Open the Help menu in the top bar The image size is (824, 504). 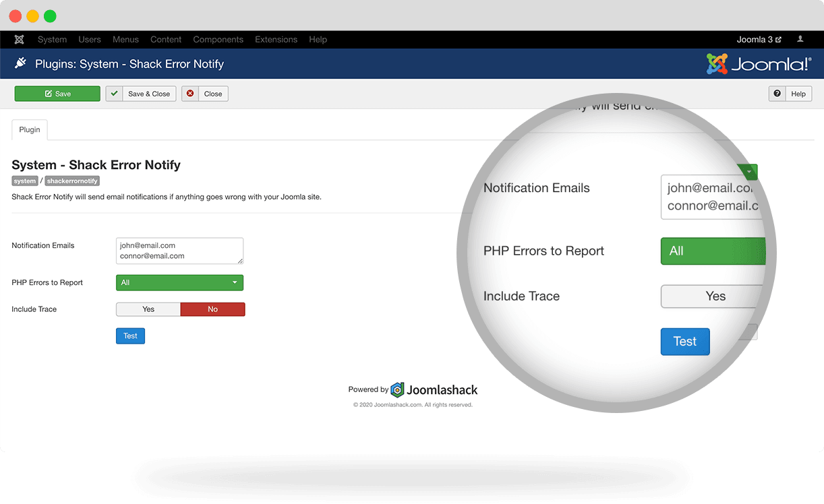pos(318,40)
